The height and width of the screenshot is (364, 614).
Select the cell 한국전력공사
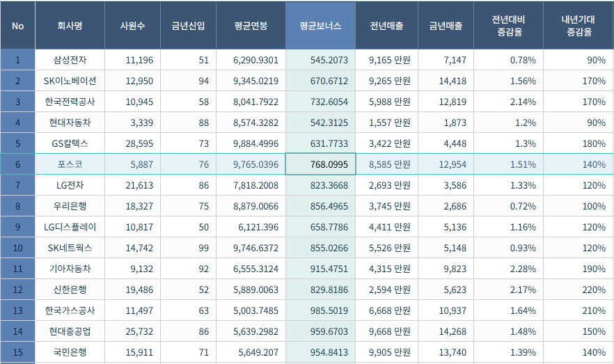pyautogui.click(x=70, y=102)
